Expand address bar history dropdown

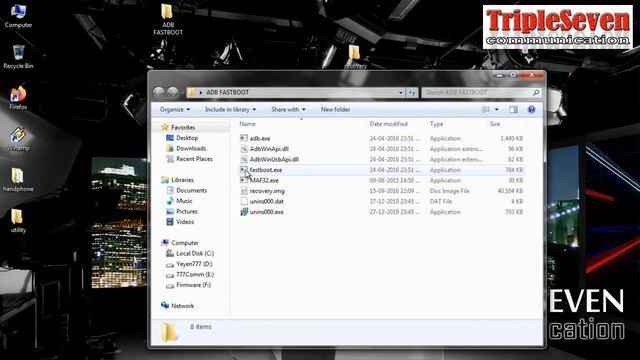coord(400,93)
